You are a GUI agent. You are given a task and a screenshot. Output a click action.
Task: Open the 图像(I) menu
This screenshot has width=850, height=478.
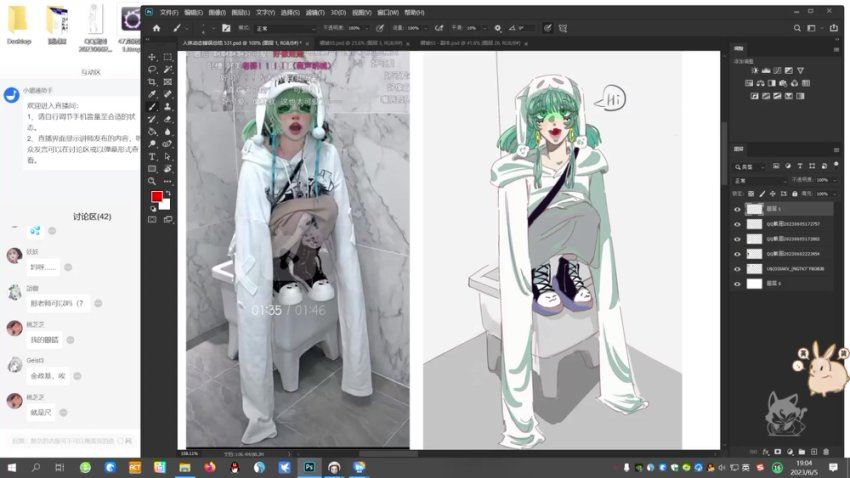(x=217, y=12)
